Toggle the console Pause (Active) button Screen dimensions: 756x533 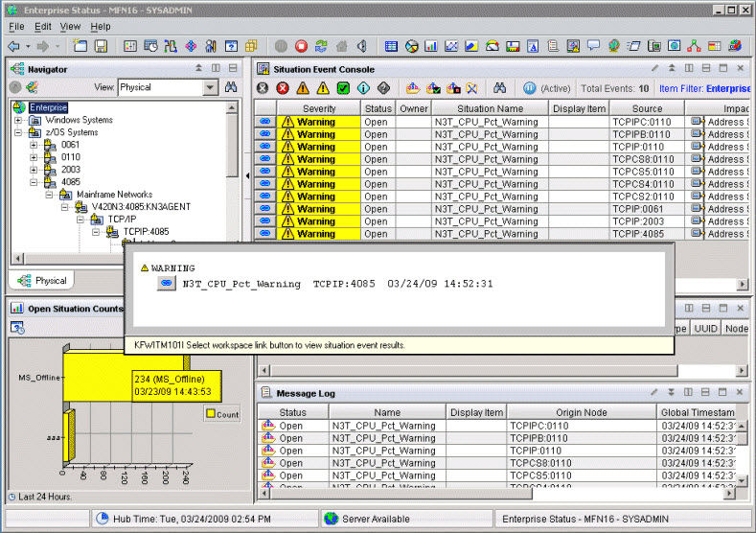(x=530, y=88)
